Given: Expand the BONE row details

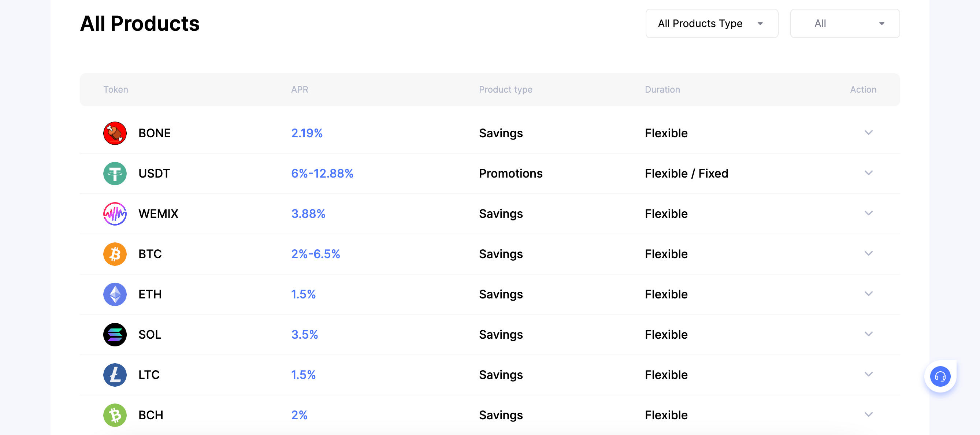Looking at the screenshot, I should tap(869, 133).
